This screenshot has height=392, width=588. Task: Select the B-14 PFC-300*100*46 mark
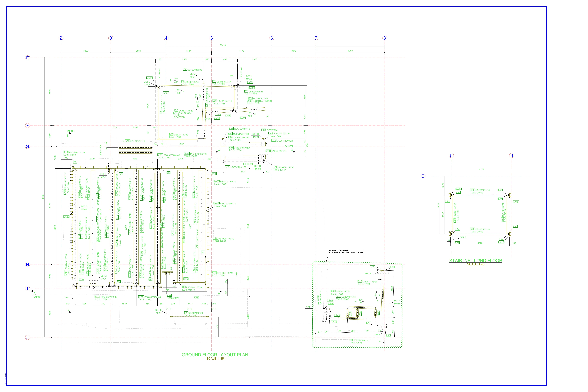tap(74, 152)
